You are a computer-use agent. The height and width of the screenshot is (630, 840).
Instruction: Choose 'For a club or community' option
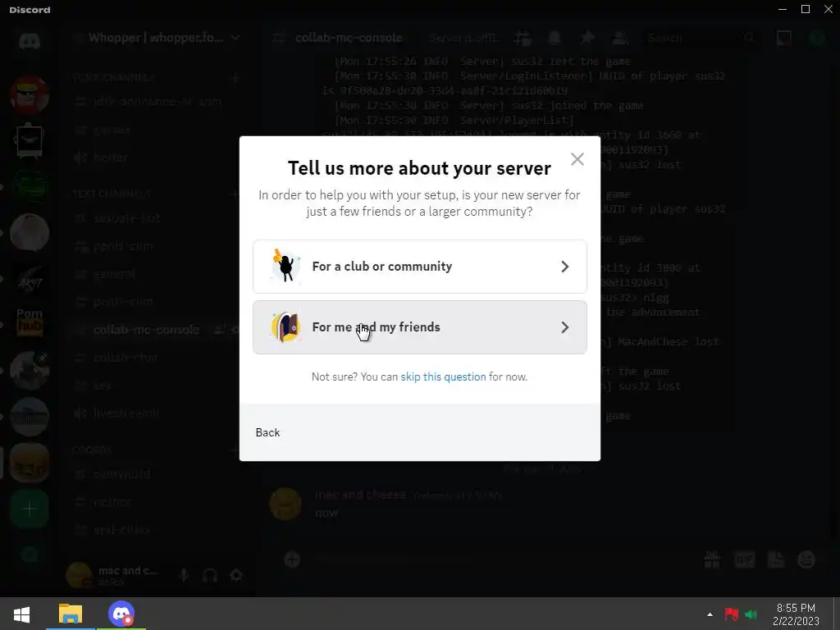[419, 267]
